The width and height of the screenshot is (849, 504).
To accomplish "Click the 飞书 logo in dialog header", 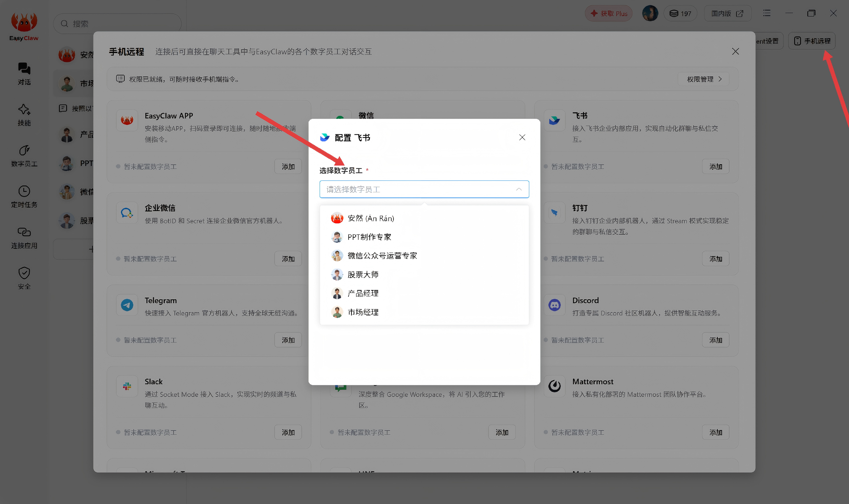I will (x=325, y=137).
